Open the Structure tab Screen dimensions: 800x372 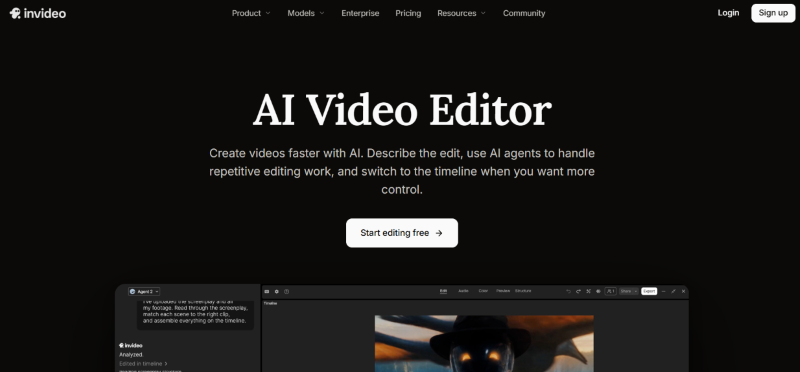(x=523, y=291)
